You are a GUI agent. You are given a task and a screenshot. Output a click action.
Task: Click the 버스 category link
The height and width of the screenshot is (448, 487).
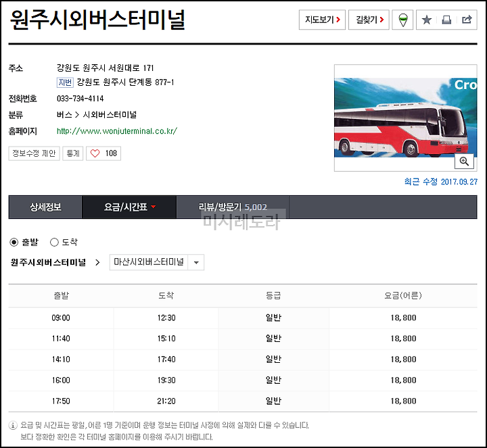(64, 115)
